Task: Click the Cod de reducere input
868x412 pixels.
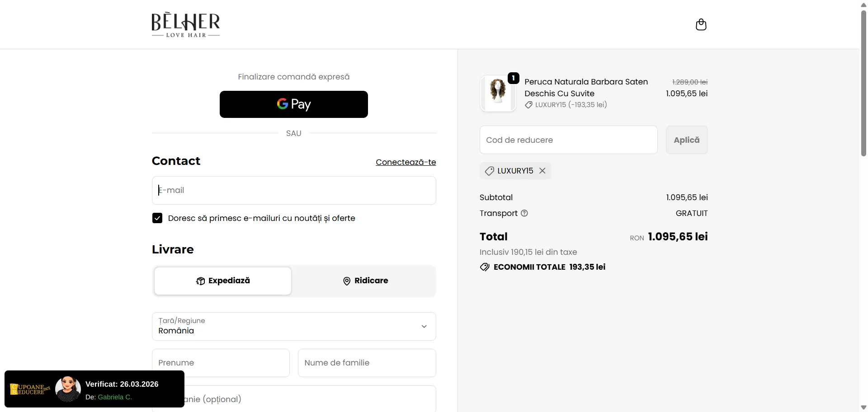Action: [x=568, y=140]
